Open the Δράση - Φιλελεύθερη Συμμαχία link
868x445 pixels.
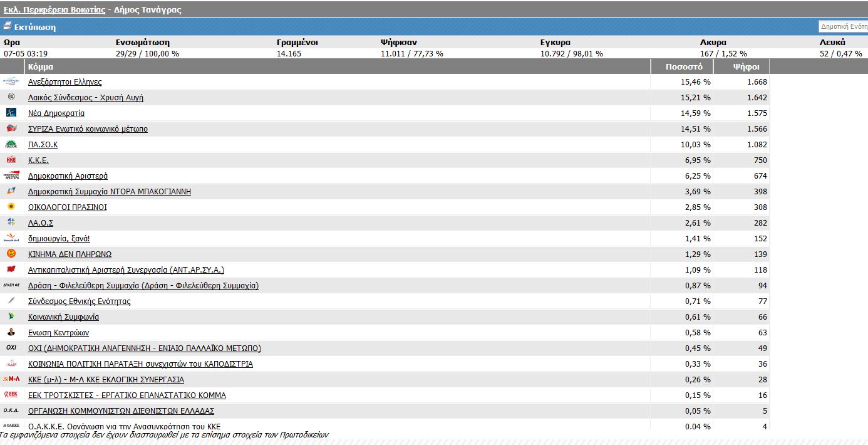tap(143, 286)
